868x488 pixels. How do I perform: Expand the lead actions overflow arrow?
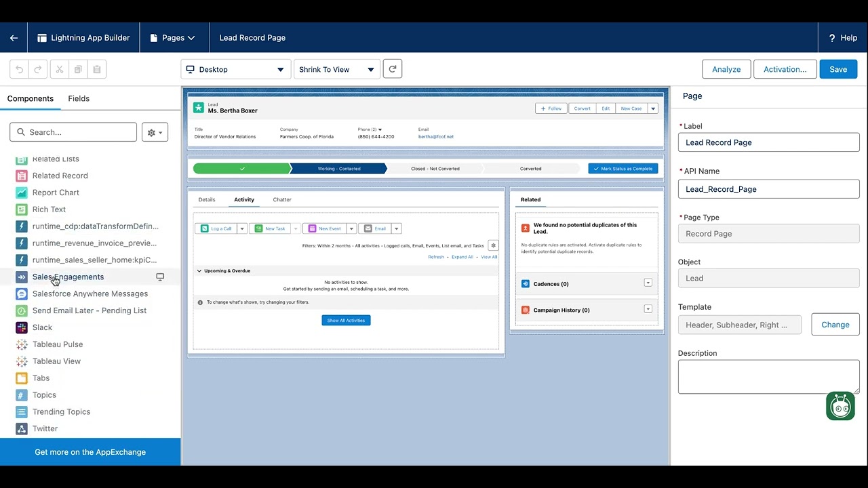point(653,108)
